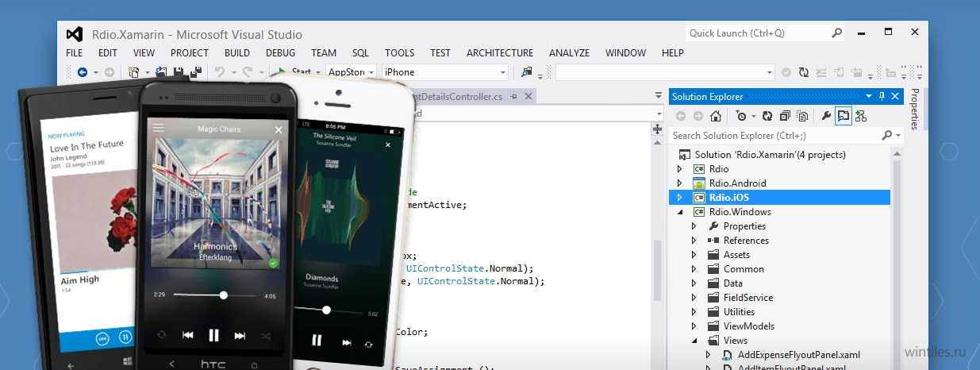Click the View Class Diagram icon
The width and height of the screenshot is (980, 370).
861,116
